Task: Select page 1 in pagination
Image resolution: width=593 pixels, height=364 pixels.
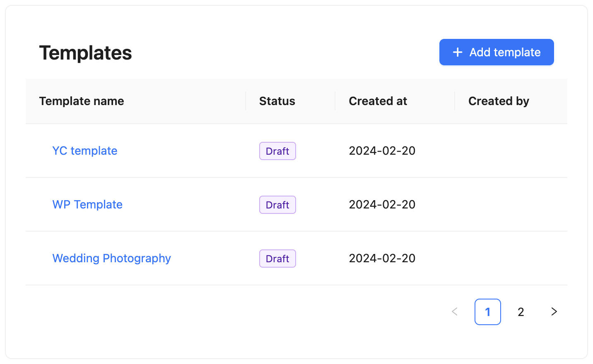Action: tap(488, 312)
